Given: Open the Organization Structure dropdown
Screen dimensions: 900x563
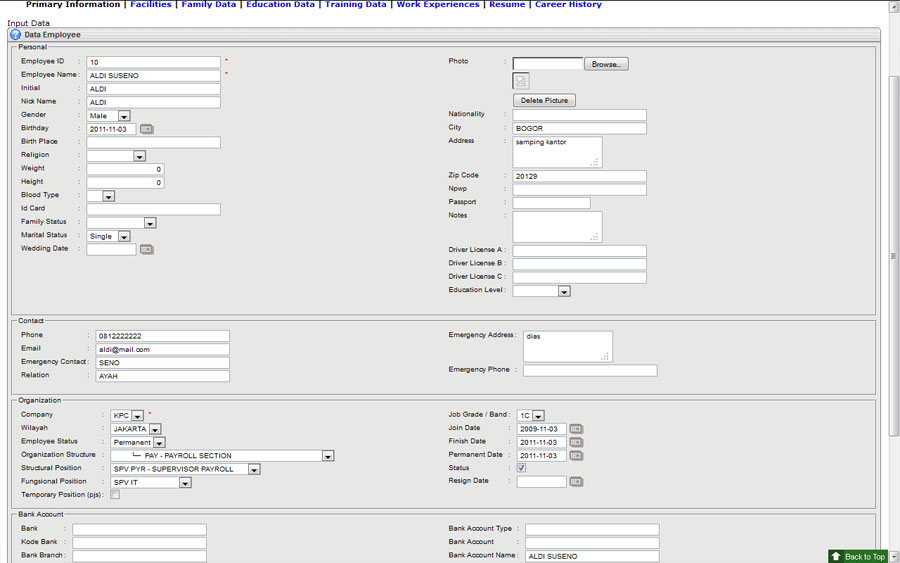Looking at the screenshot, I should point(327,456).
